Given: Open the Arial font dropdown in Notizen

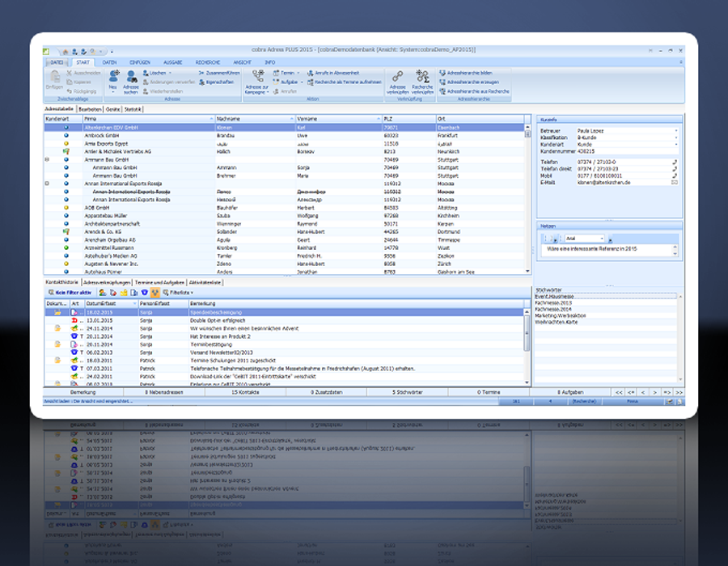Looking at the screenshot, I should coord(603,239).
